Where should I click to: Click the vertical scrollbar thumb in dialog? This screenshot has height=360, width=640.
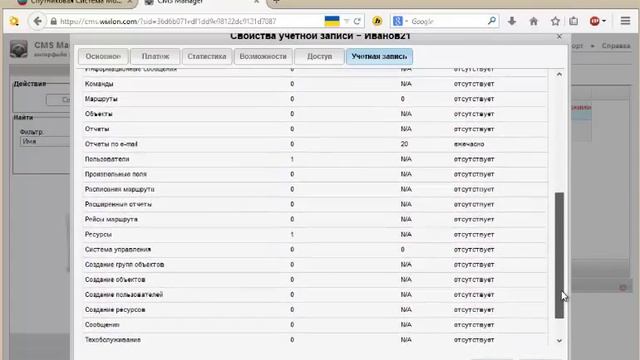pos(559,255)
